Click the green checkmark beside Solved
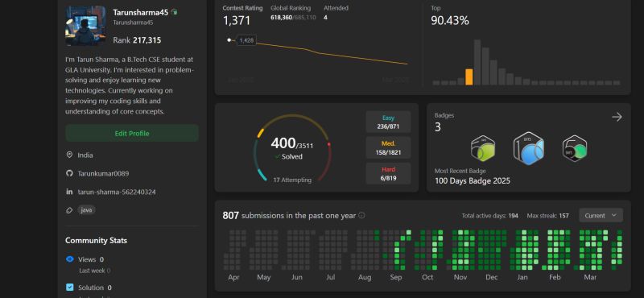644x298 pixels. (278, 156)
